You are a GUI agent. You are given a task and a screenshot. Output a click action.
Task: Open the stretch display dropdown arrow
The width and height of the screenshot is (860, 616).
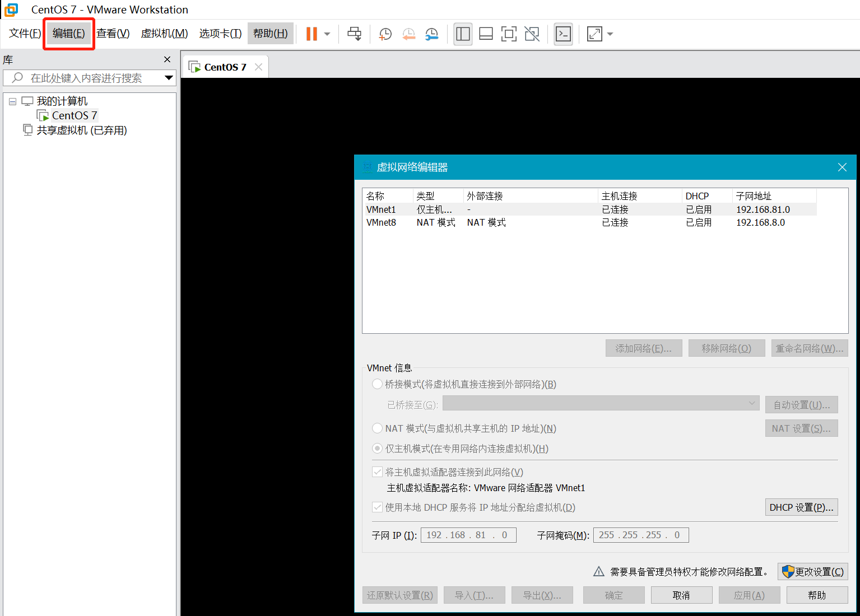610,34
